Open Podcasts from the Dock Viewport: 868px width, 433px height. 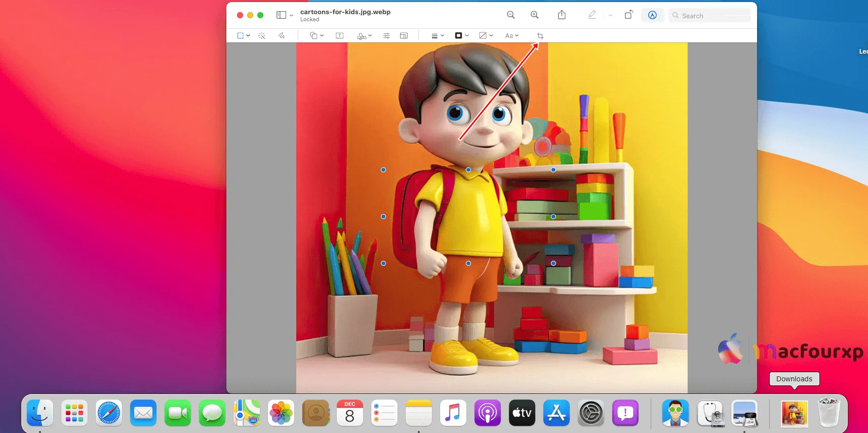(488, 413)
